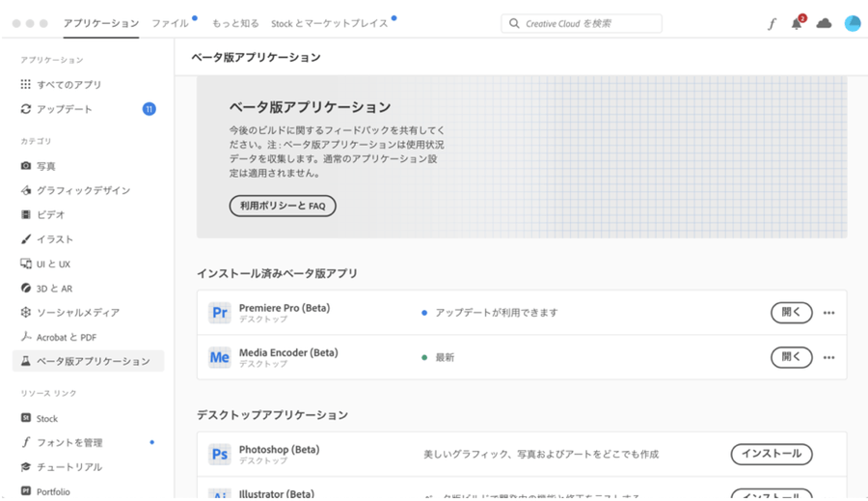The height and width of the screenshot is (501, 868).
Task: Open the チュートリアル resource link
Action: click(x=69, y=466)
